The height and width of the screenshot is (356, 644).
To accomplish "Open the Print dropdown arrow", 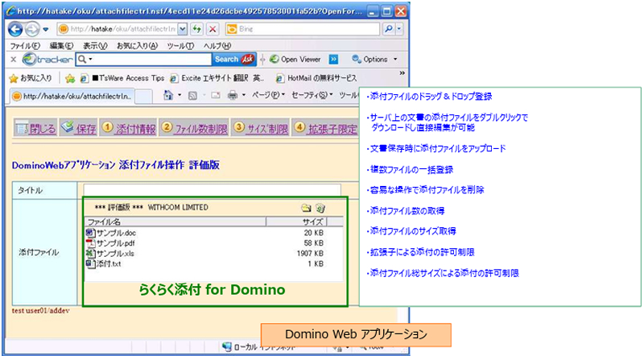I will click(244, 95).
